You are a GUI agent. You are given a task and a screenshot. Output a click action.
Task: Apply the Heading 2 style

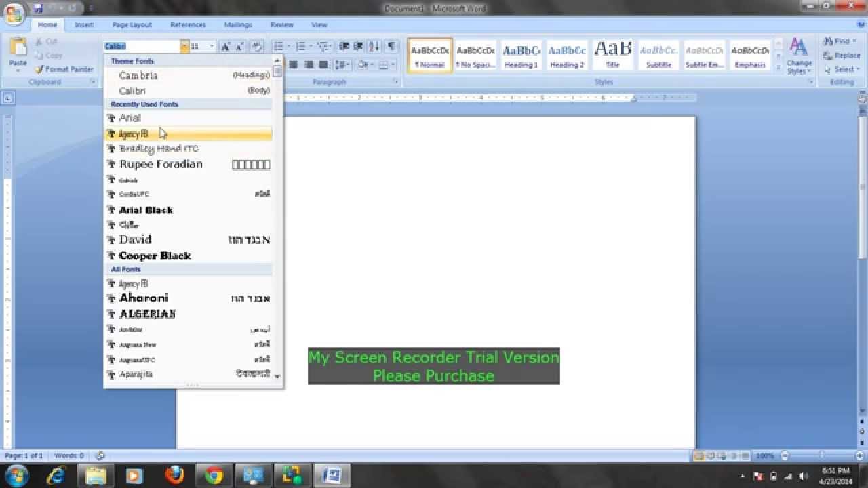[x=567, y=56]
